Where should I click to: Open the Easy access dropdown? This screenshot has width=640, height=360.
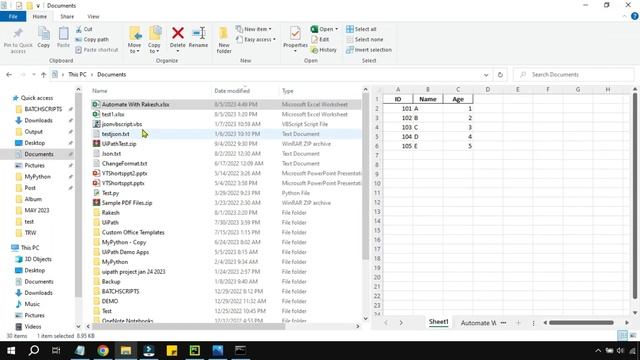pos(256,40)
